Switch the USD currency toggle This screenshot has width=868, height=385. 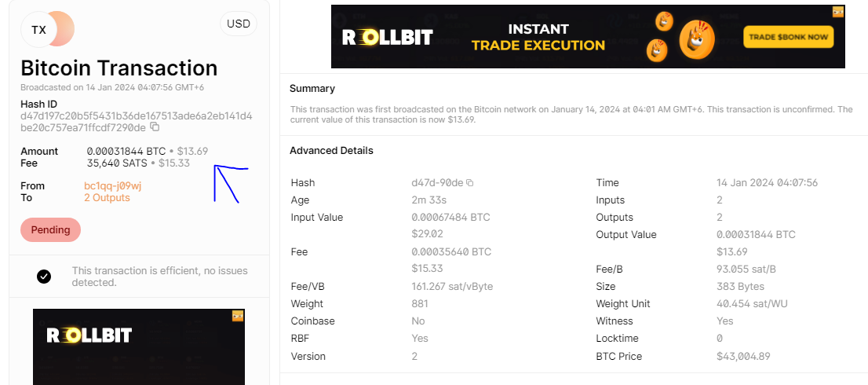[239, 24]
